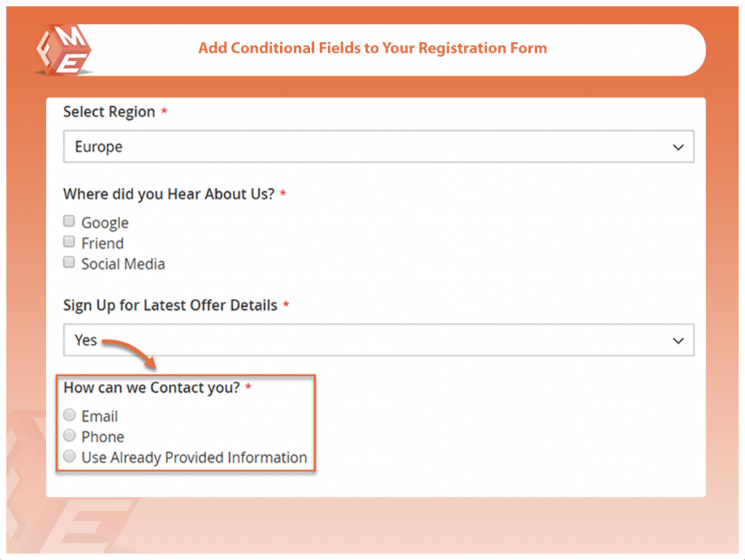Viewport: 745px width, 560px height.
Task: Tick the Friend checkbox
Action: (x=69, y=241)
